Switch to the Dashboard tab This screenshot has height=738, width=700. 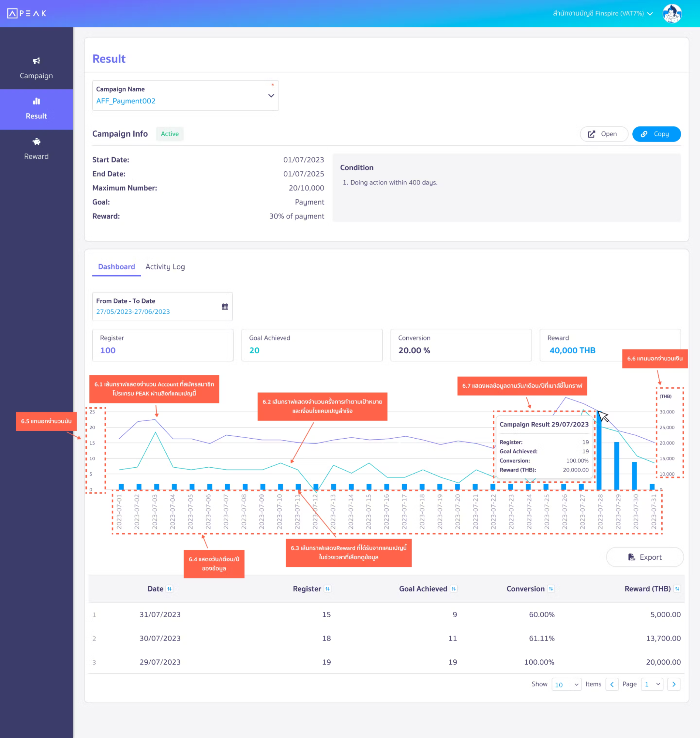coord(116,267)
